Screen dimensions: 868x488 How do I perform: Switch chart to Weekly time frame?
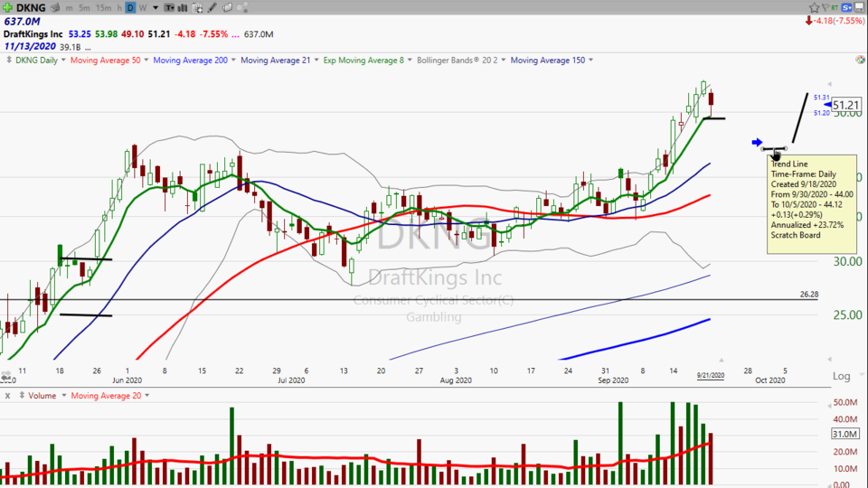(145, 7)
